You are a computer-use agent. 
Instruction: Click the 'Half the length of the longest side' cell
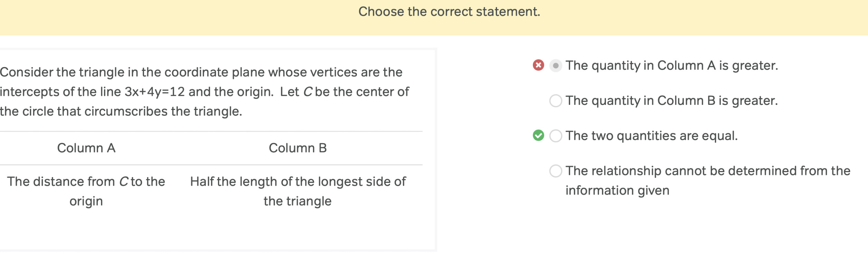[x=298, y=191]
